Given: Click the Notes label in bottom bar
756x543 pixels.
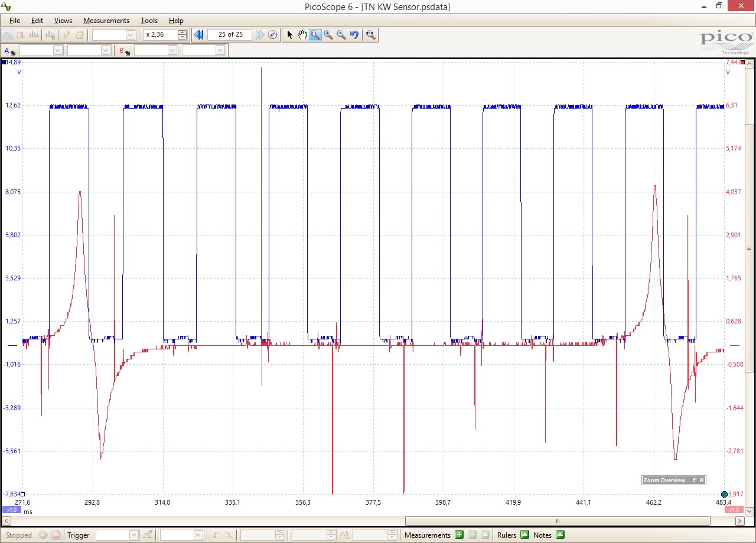Looking at the screenshot, I should point(542,535).
